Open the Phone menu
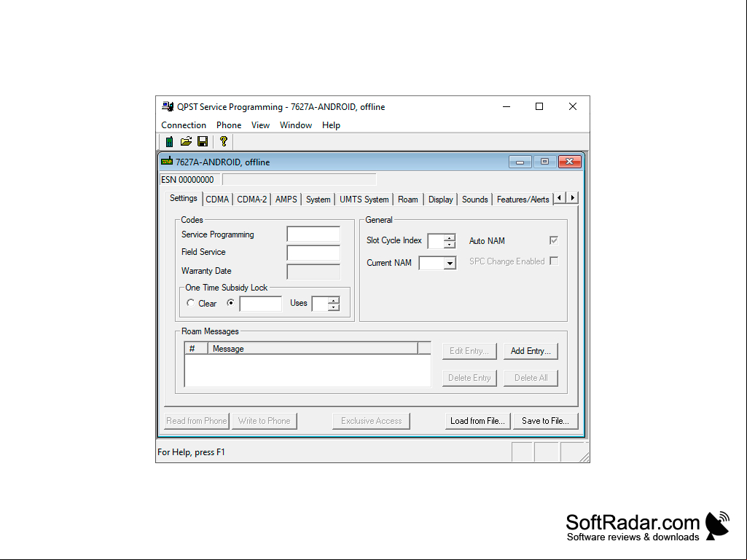 click(x=229, y=125)
